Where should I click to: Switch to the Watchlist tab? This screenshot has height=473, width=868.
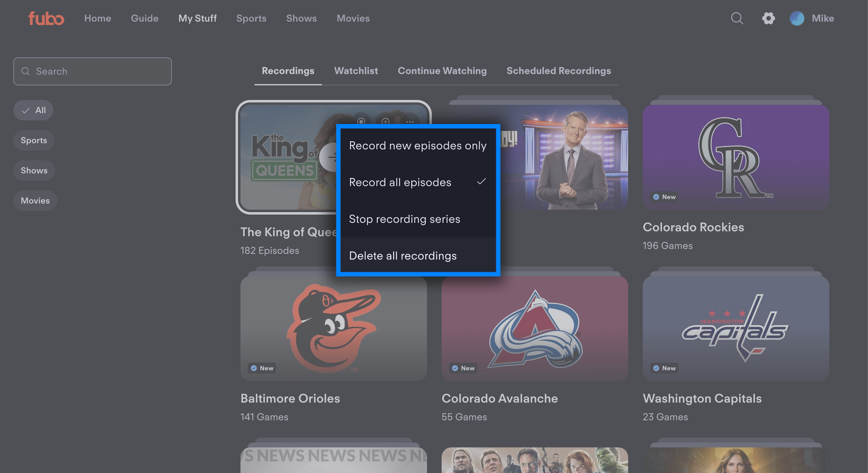(x=356, y=71)
